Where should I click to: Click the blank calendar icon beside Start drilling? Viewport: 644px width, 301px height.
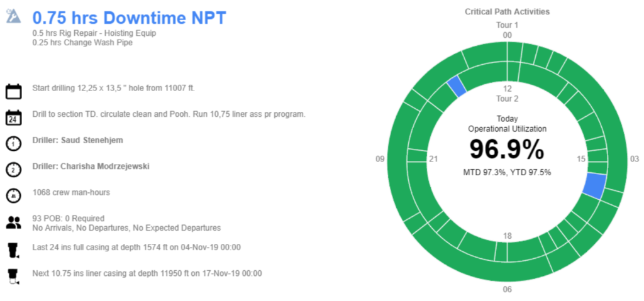(x=14, y=91)
